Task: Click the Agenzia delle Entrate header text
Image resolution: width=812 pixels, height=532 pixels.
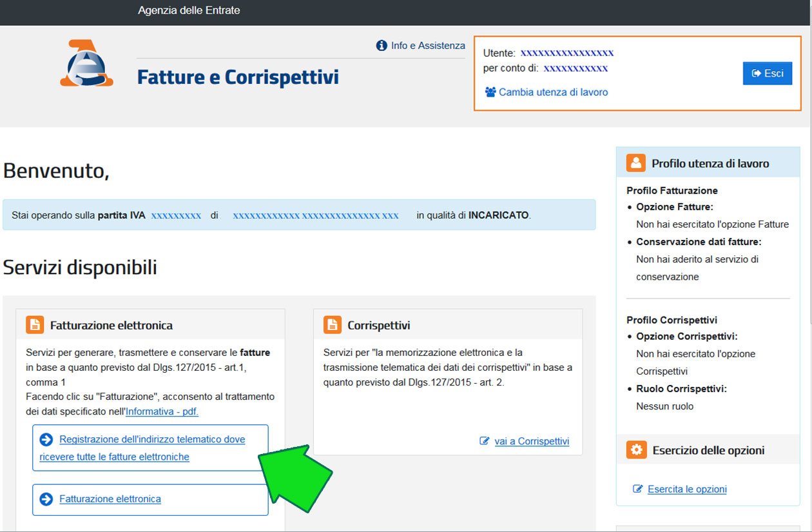Action: (189, 11)
